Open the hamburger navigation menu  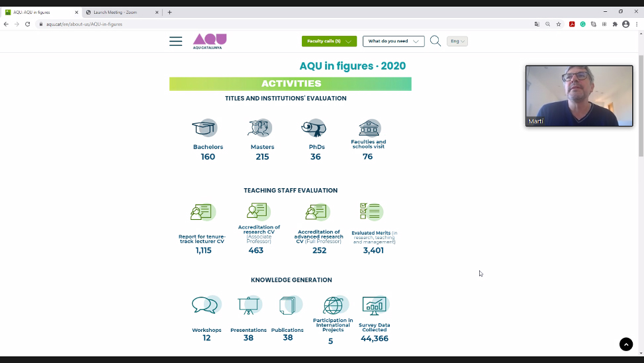tap(175, 41)
